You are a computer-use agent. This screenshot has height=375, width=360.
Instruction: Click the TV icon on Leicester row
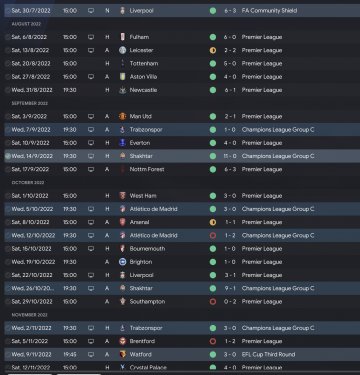click(x=91, y=50)
